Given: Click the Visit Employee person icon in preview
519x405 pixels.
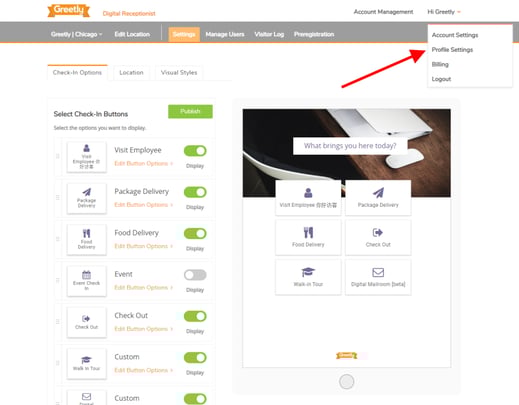Looking at the screenshot, I should [308, 193].
